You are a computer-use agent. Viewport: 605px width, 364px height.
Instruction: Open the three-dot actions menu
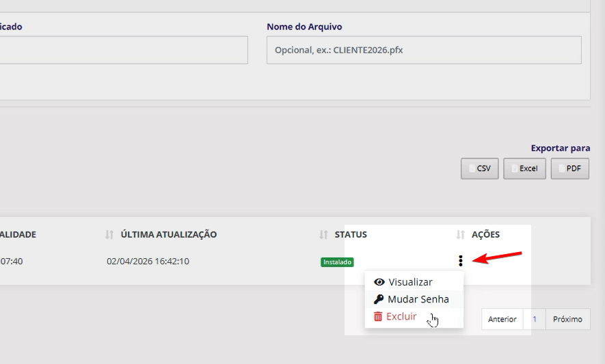pos(461,260)
